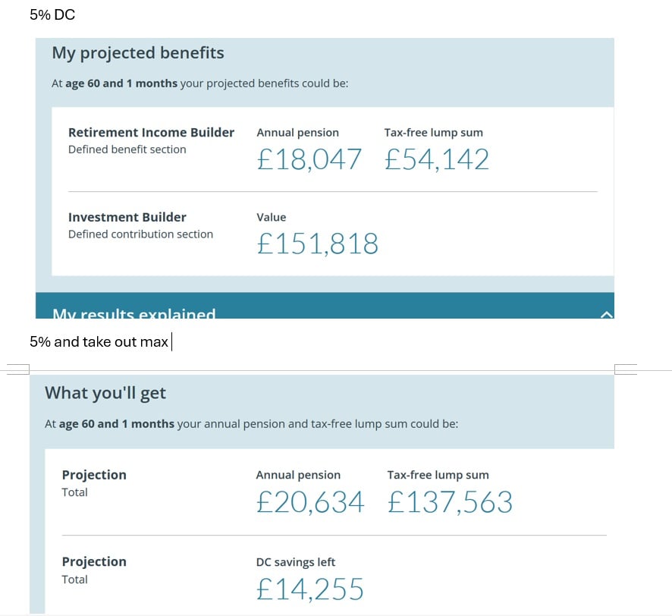Click the Defined contribution section subtitle

[x=140, y=234]
